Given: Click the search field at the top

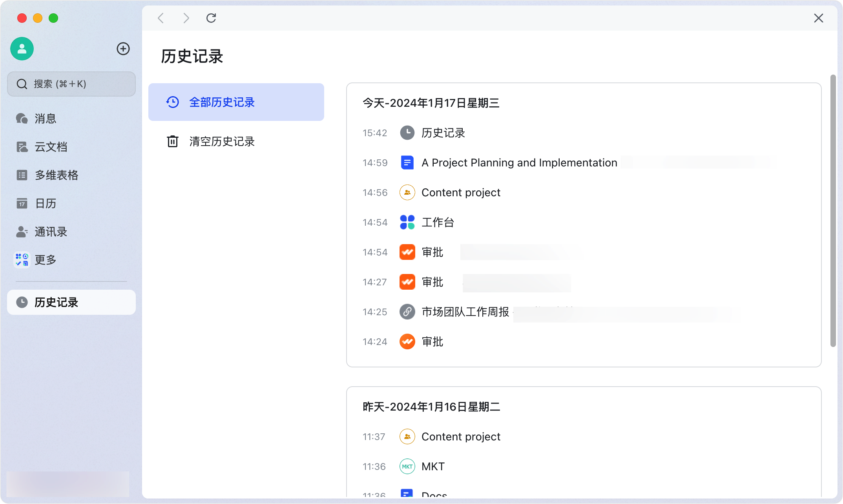Looking at the screenshot, I should pyautogui.click(x=71, y=84).
